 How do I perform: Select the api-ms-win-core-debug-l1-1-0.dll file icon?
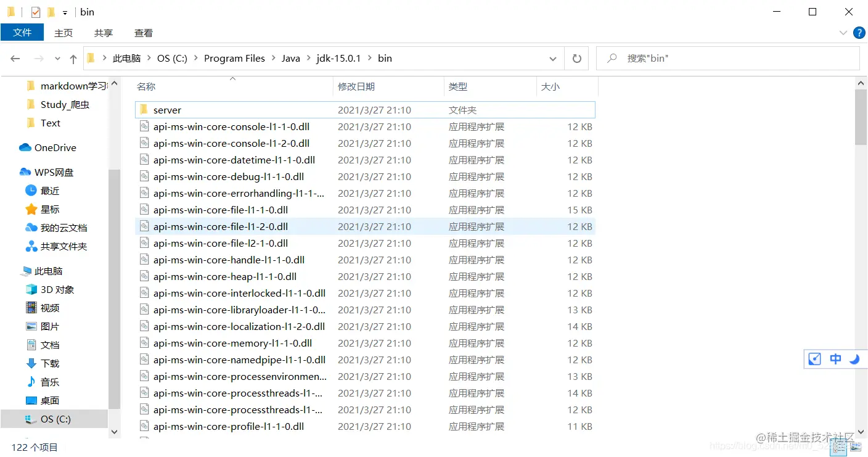pos(144,176)
